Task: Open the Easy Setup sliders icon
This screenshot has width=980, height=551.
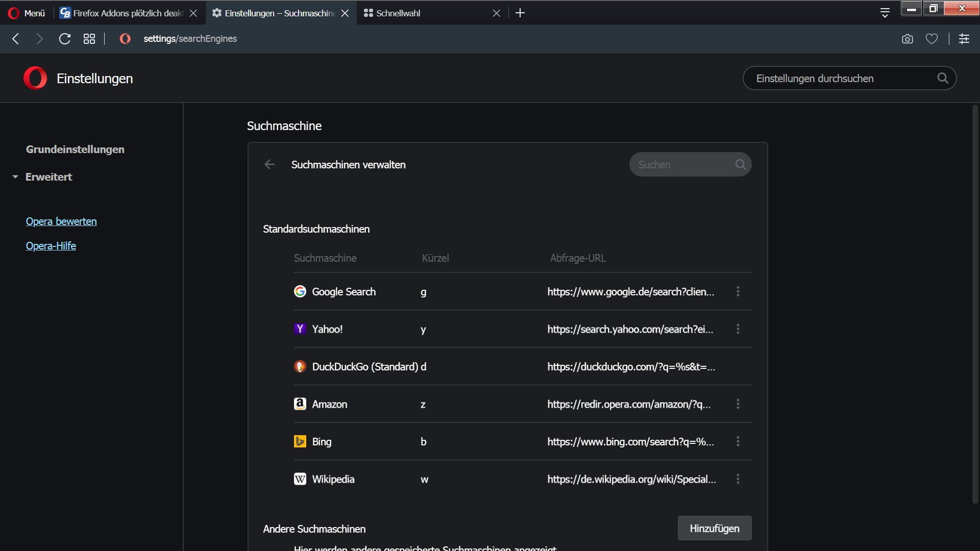Action: click(964, 39)
